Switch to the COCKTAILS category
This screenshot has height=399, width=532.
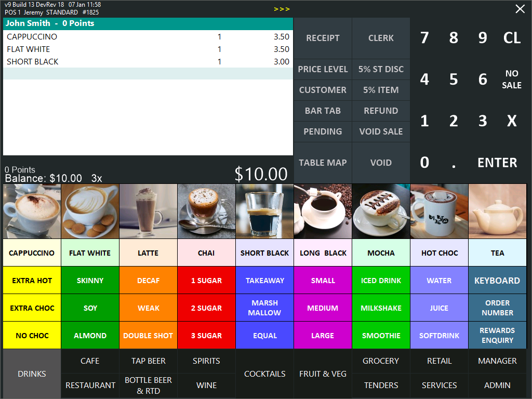click(264, 374)
